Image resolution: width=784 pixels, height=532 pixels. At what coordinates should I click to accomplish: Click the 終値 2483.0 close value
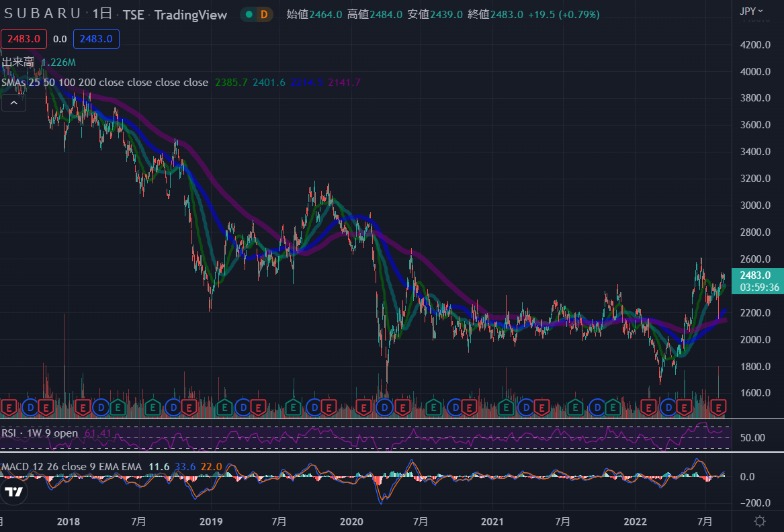click(496, 15)
